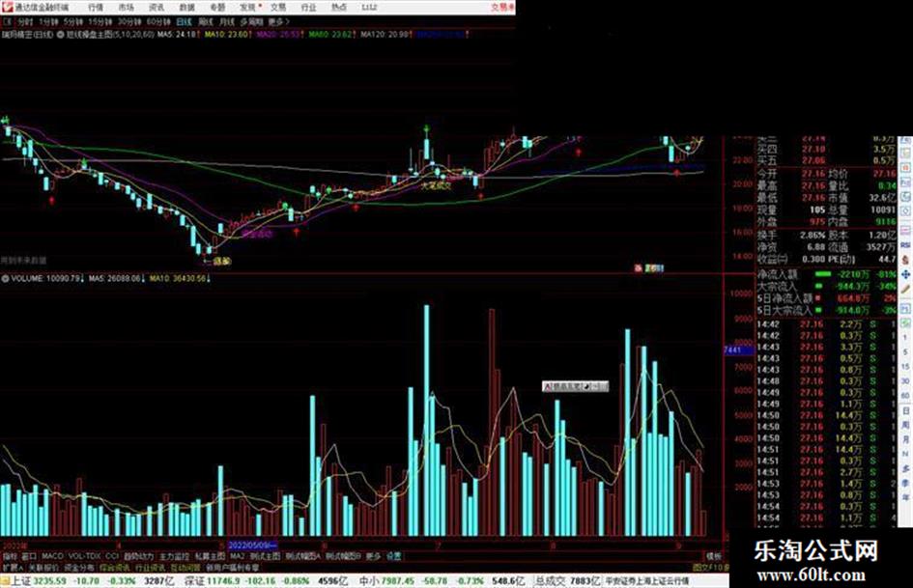This screenshot has height=588, width=913.
Task: Switch to 30分钟 chart period
Action: [129, 22]
